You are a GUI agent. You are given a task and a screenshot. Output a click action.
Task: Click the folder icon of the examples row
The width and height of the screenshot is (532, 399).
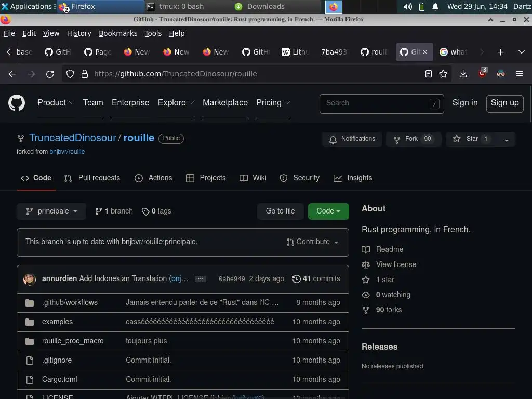[30, 322]
